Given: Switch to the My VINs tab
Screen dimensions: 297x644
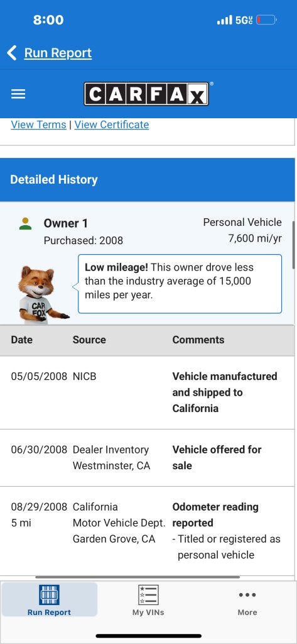Looking at the screenshot, I should pos(148,599).
